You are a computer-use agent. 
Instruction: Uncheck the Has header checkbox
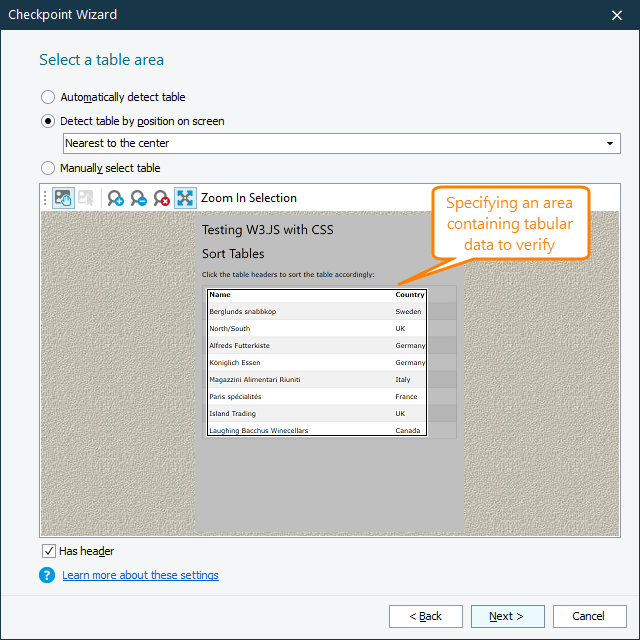point(49,551)
